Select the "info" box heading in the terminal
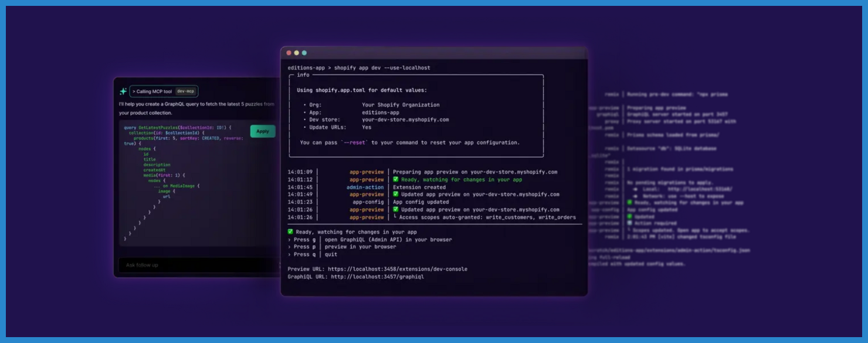The height and width of the screenshot is (343, 868). (x=303, y=75)
